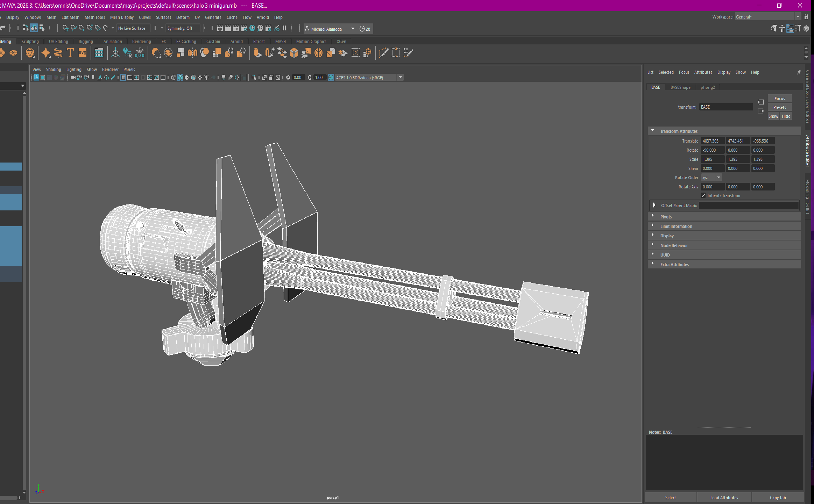
Task: Click the Load Attributes button
Action: pos(724,497)
